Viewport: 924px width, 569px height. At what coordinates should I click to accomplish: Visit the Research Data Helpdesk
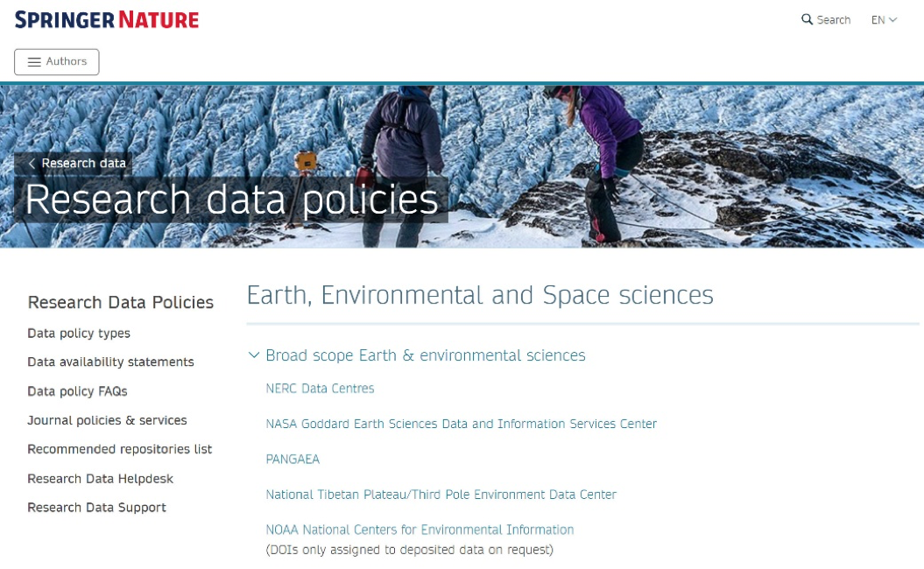coord(100,479)
